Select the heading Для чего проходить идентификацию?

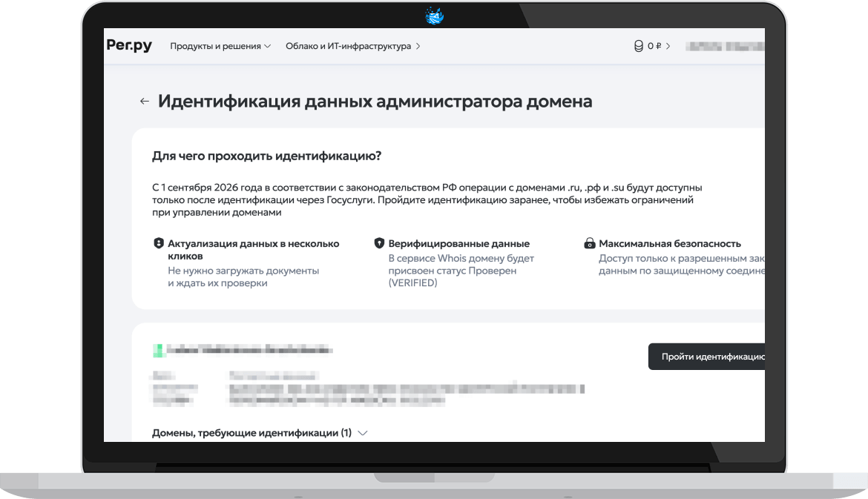267,156
